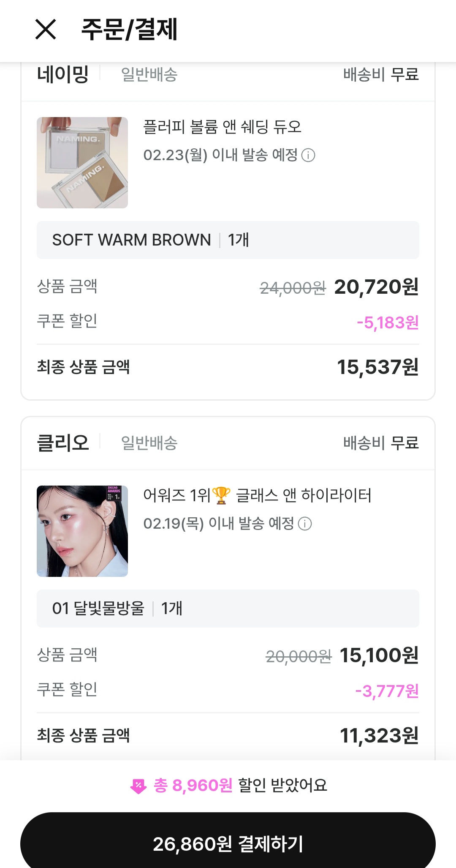Tap the -5,183원 coupon discount amount
Viewport: 456px width, 868px height.
coord(388,323)
